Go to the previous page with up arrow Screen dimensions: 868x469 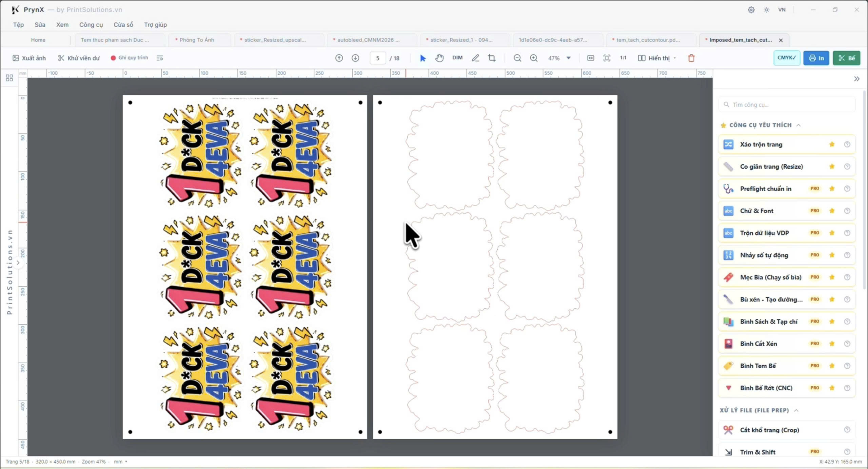339,58
